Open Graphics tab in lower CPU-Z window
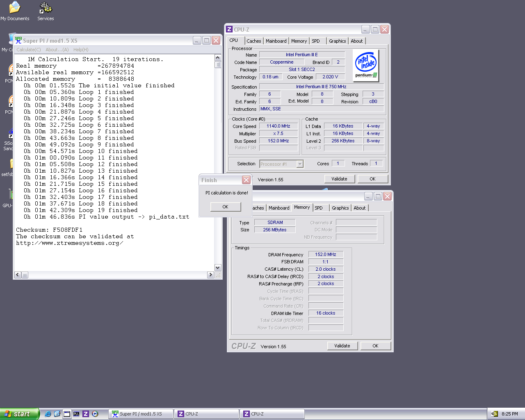Image resolution: width=525 pixels, height=420 pixels. point(340,208)
